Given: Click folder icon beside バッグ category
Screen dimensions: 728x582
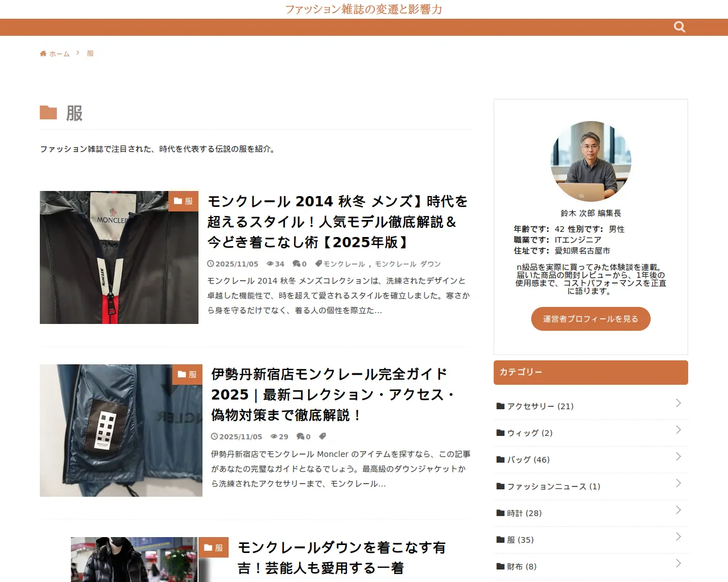Looking at the screenshot, I should 500,459.
